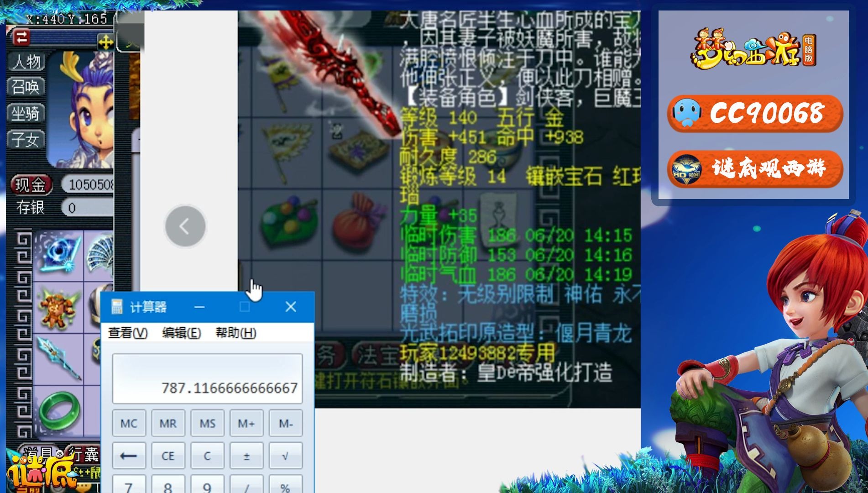The height and width of the screenshot is (493, 868).
Task: Click the round emblem icon on 谜底观西游 banner
Action: coord(687,169)
